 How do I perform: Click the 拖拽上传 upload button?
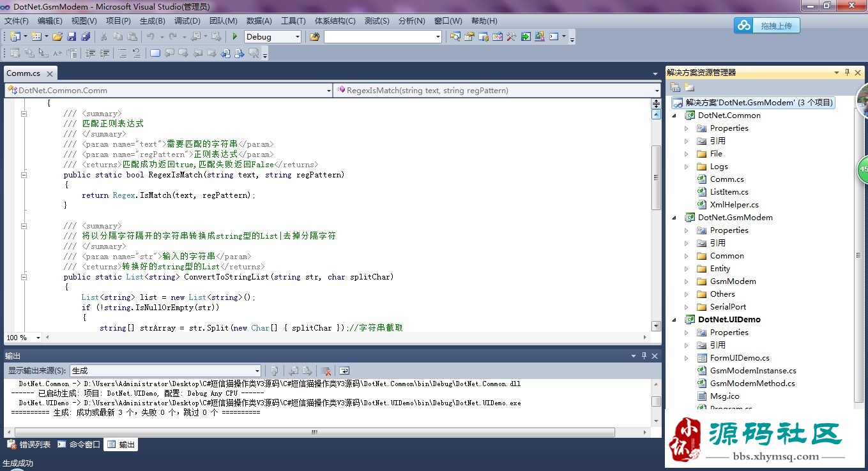(x=766, y=26)
